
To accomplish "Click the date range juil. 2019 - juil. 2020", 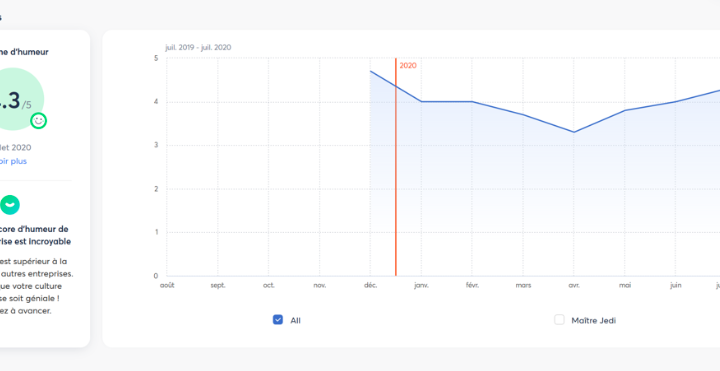I will (198, 47).
